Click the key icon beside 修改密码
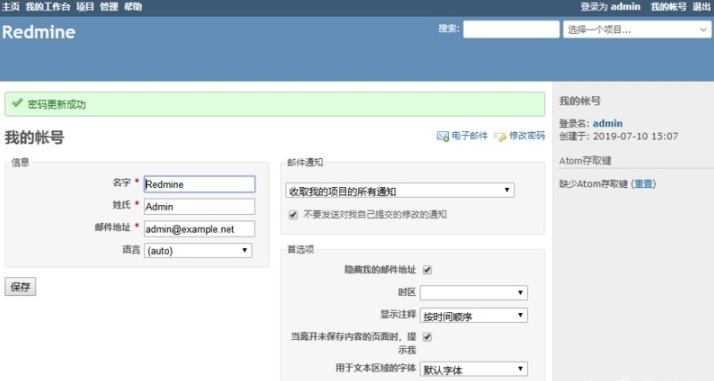 click(500, 136)
